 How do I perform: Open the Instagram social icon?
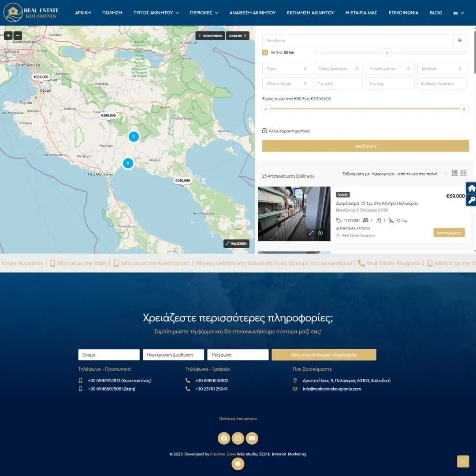[238, 438]
